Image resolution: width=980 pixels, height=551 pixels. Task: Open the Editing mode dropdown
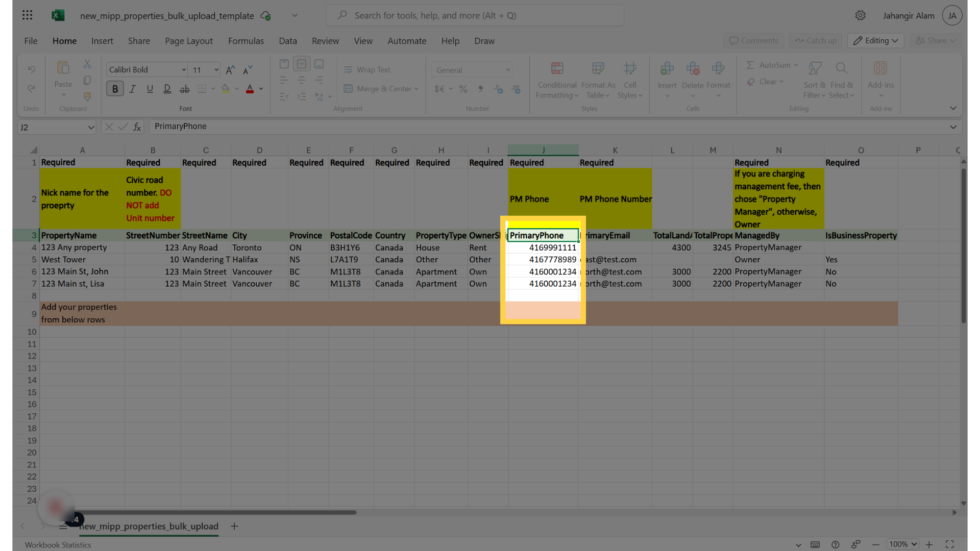pos(876,41)
